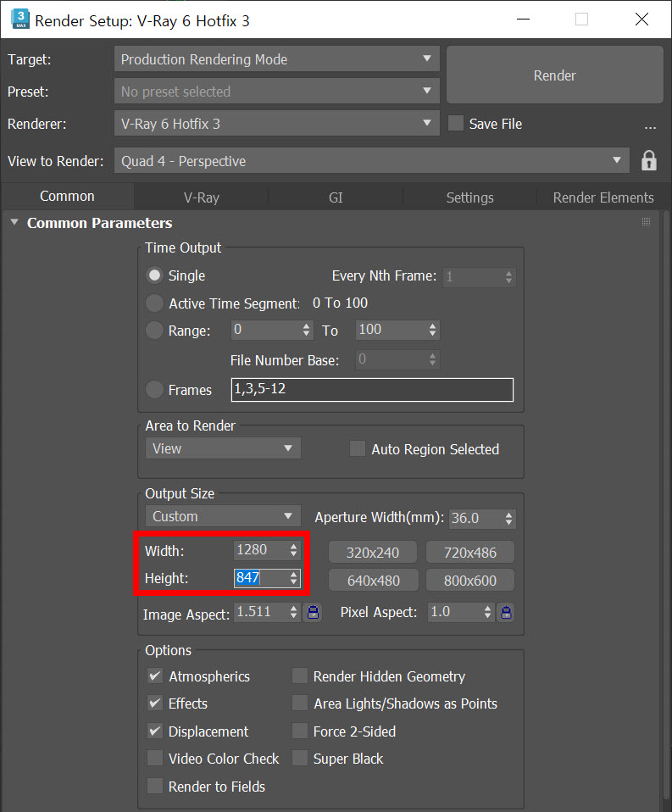Apply the 640x480 size preset

373,580
